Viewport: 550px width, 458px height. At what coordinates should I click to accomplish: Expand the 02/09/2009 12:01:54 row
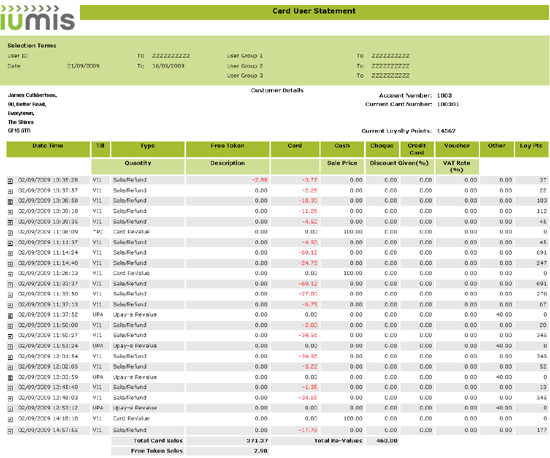point(11,357)
